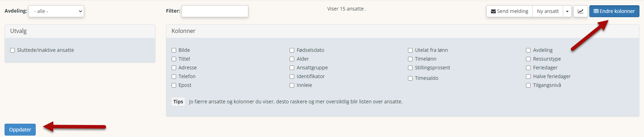Click the Endre kolonner button

614,11
